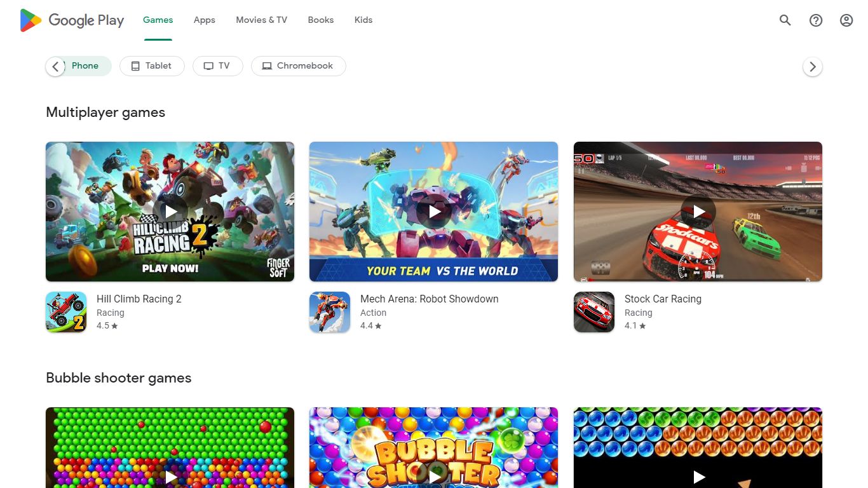Viewport: 868px width, 488px height.
Task: Play the Hill Climb Racing 2 video
Action: click(170, 212)
